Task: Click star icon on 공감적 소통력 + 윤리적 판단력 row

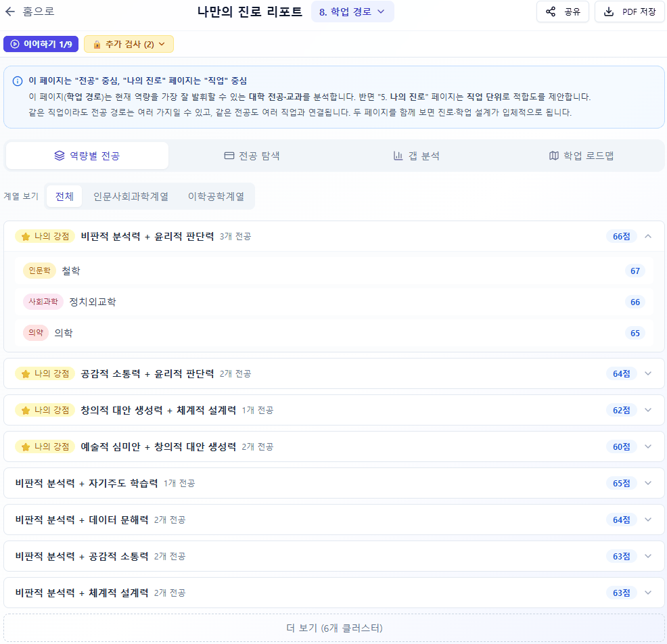Action: (26, 374)
